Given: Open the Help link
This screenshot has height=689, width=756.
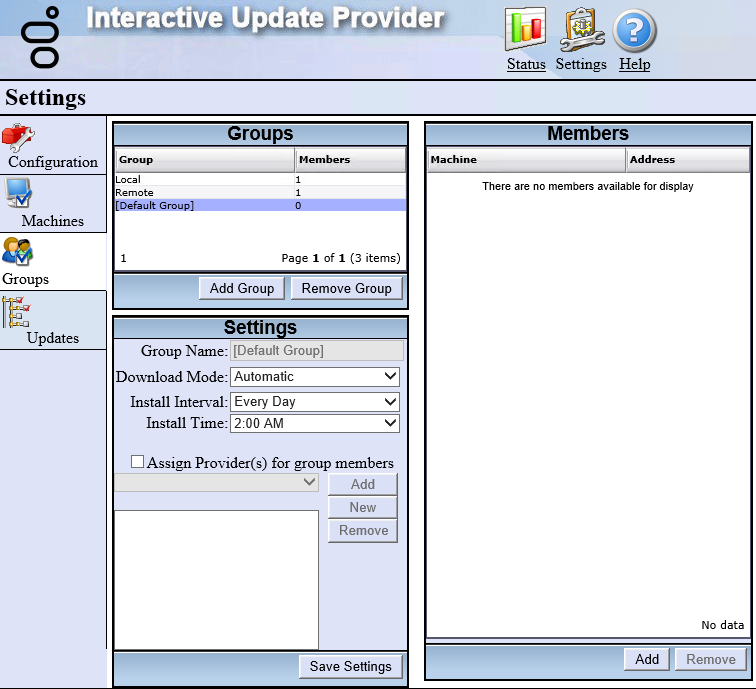Looking at the screenshot, I should click(634, 64).
